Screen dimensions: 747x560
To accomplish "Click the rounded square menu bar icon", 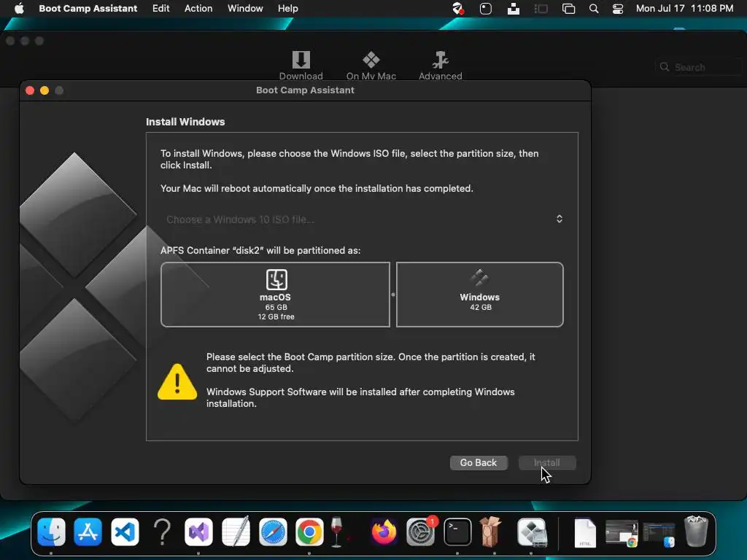I will (485, 9).
